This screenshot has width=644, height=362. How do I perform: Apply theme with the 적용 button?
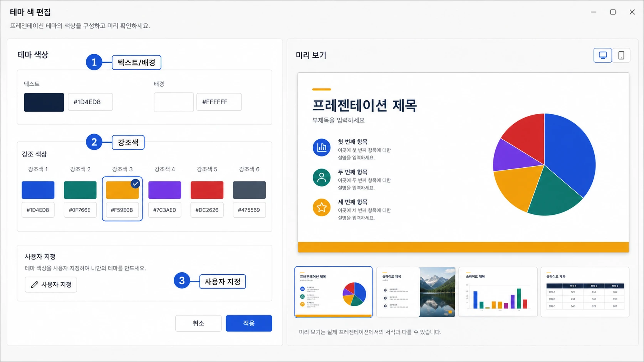coord(249,323)
